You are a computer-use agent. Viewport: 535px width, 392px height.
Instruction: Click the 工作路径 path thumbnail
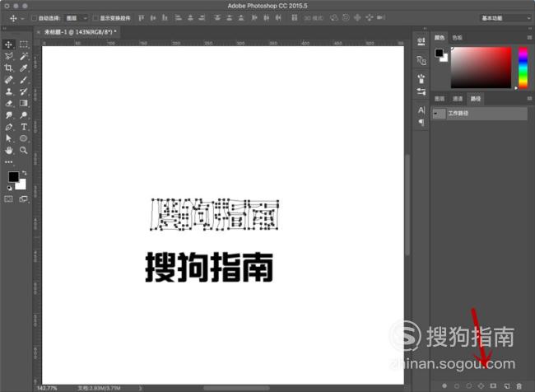click(x=440, y=114)
